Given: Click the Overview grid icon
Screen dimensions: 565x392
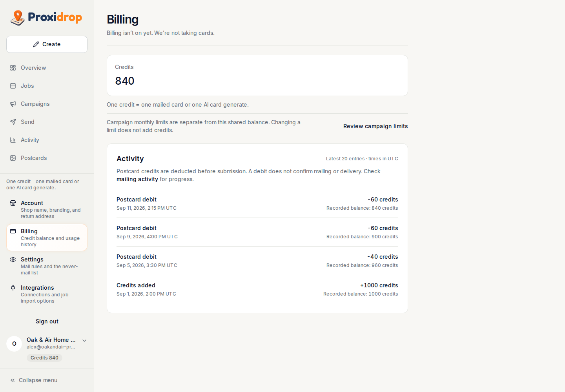Looking at the screenshot, I should pos(13,68).
